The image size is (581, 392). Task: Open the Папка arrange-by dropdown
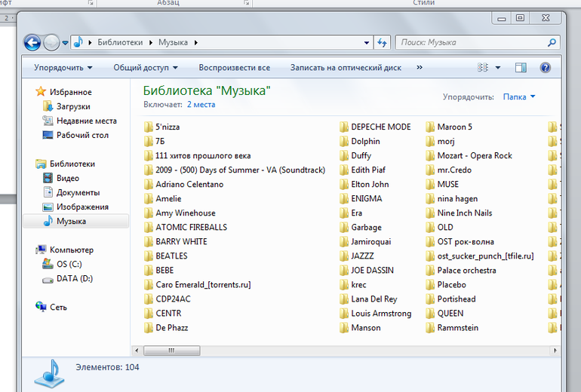click(519, 97)
